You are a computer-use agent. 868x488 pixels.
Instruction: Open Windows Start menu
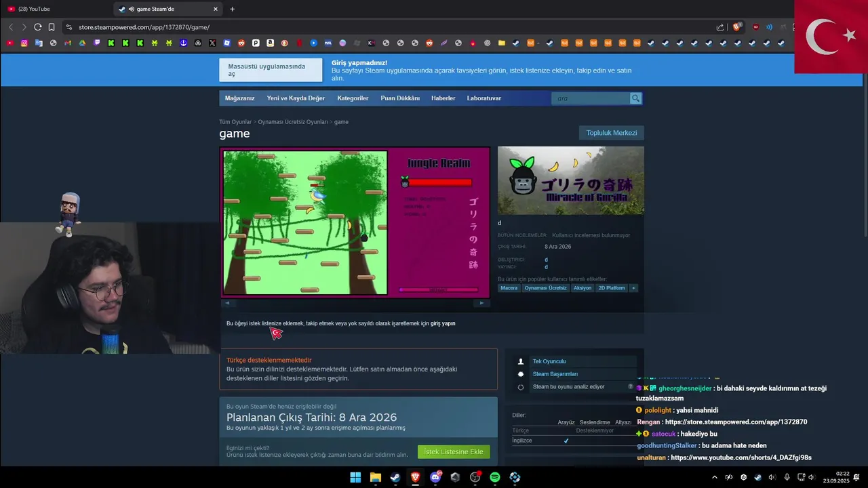click(x=355, y=477)
